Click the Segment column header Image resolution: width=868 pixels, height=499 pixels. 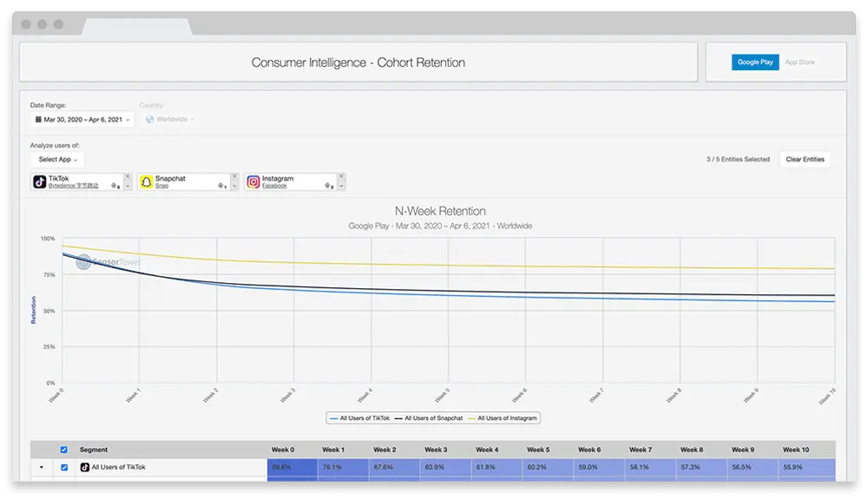pyautogui.click(x=94, y=450)
